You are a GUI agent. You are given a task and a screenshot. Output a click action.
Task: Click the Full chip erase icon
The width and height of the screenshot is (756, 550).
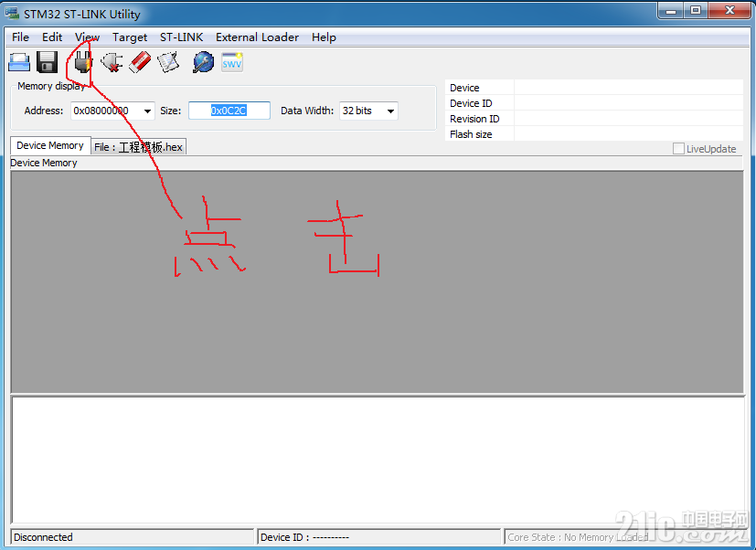pos(140,63)
